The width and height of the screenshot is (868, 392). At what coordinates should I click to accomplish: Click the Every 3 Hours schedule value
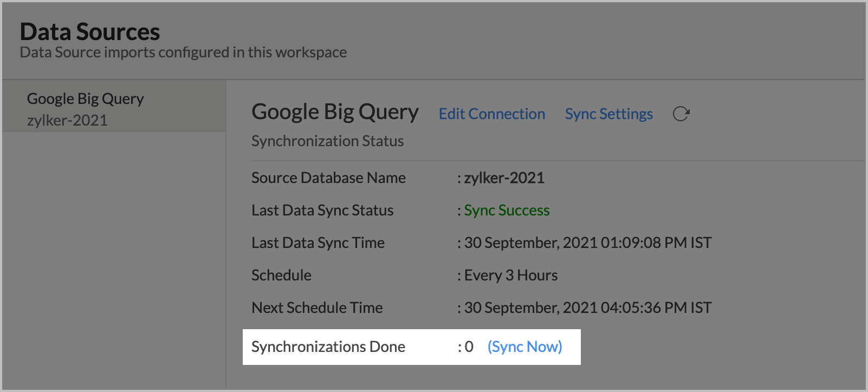pos(511,275)
